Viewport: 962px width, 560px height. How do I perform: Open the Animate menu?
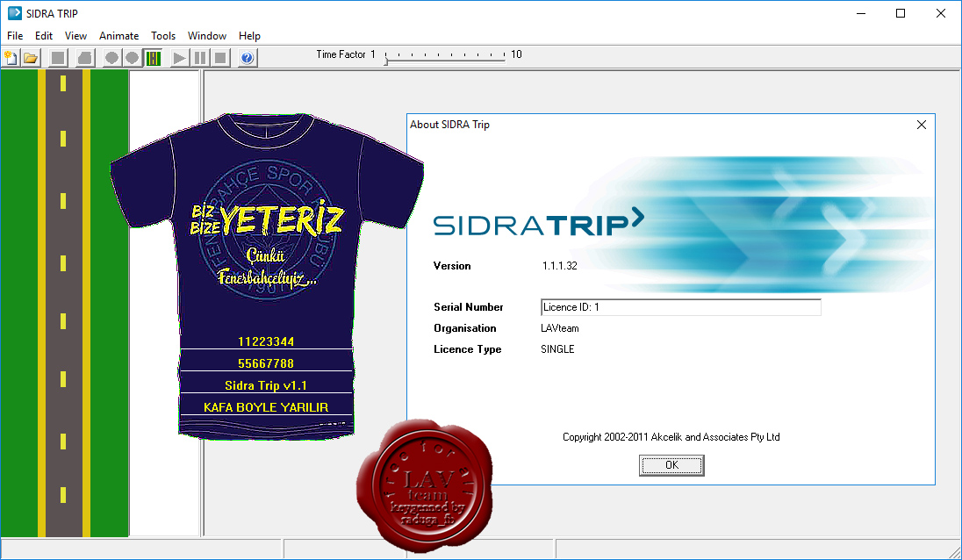[119, 36]
